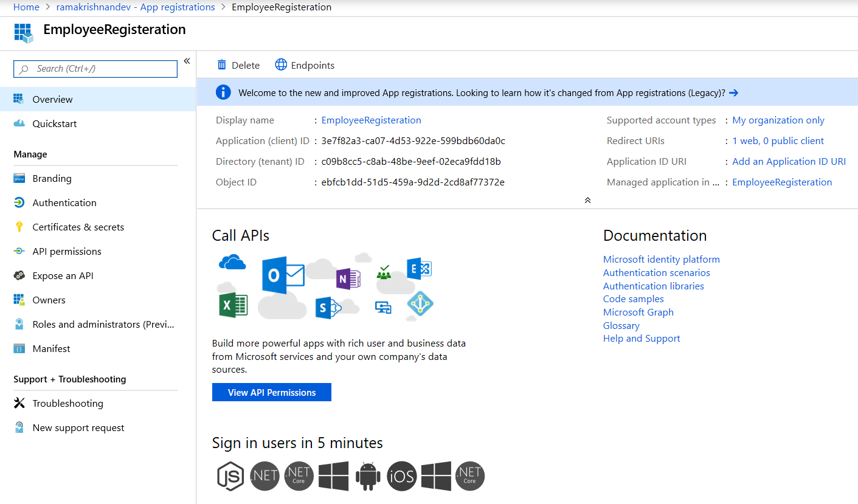The image size is (858, 504).
Task: Open the EmployeeRegisteration display name link
Action: 371,120
